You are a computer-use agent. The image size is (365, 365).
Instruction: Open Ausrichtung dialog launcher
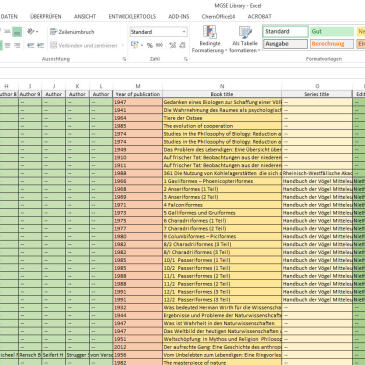pos(124,59)
